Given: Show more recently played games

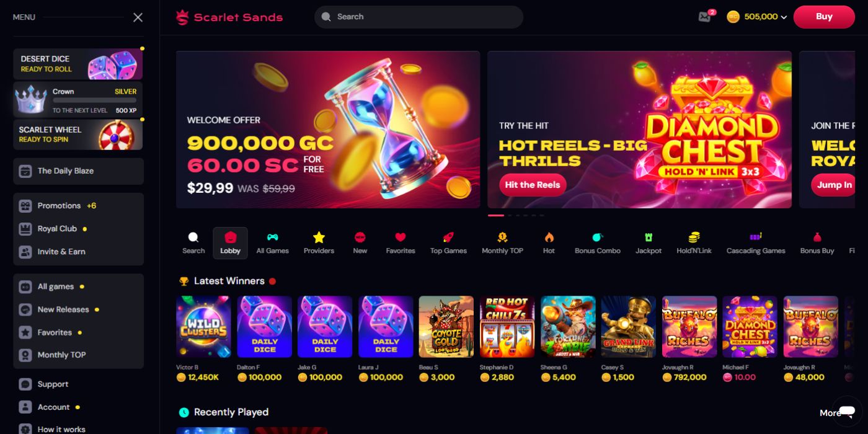Looking at the screenshot, I should tap(830, 413).
